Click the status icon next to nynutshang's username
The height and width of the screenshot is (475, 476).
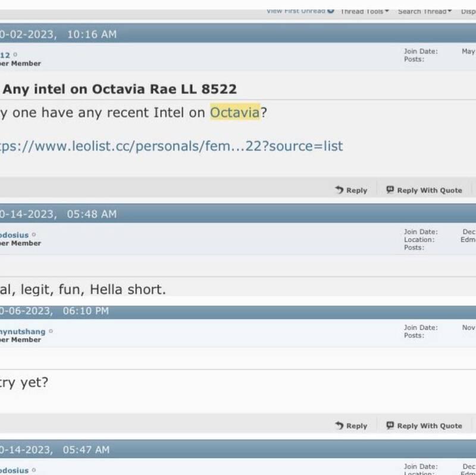(51, 331)
